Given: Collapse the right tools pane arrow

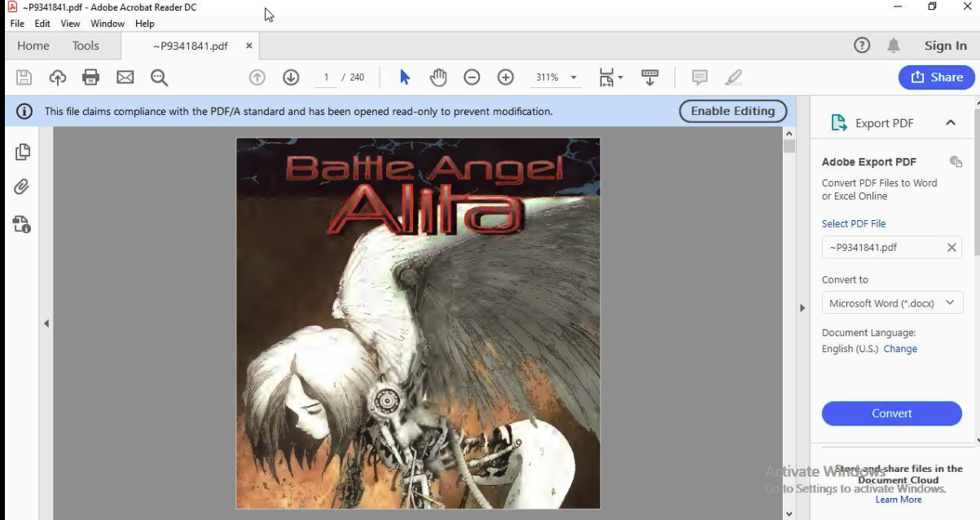Looking at the screenshot, I should [802, 308].
